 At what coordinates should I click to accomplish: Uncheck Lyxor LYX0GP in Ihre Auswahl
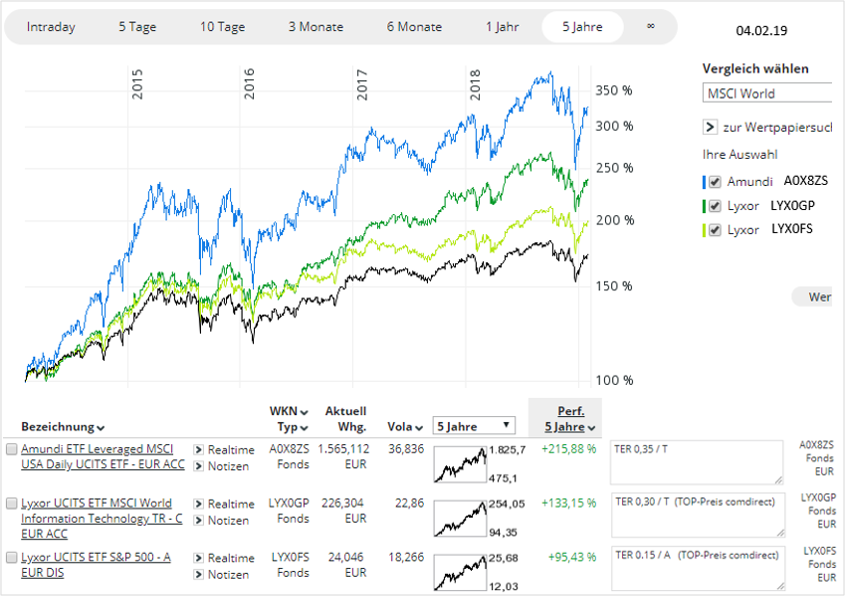tap(716, 205)
